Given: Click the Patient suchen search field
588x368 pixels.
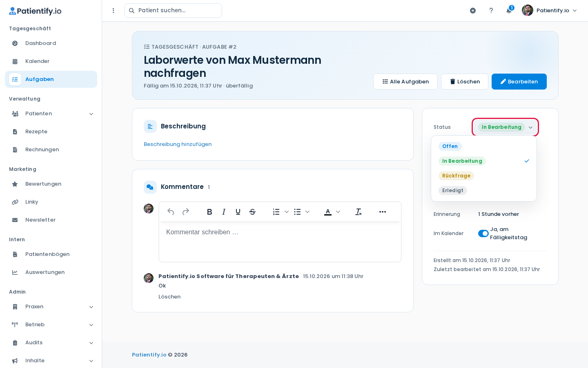Looking at the screenshot, I should pyautogui.click(x=173, y=11).
